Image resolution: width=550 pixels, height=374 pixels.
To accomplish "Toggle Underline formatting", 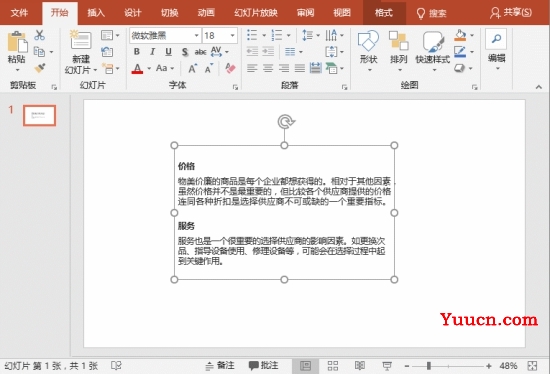I will 168,52.
